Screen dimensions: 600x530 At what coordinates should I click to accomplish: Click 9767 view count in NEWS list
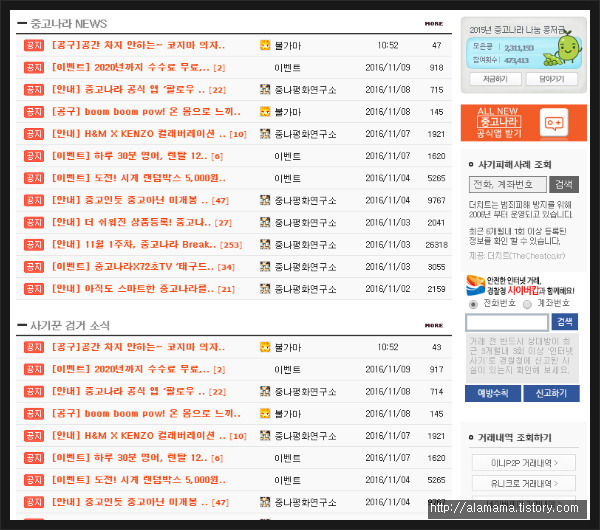pos(437,201)
